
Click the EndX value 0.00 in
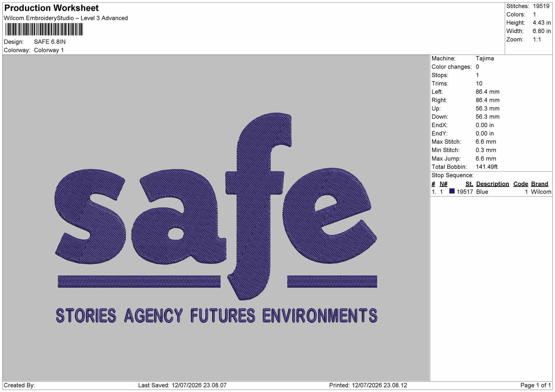pos(485,125)
